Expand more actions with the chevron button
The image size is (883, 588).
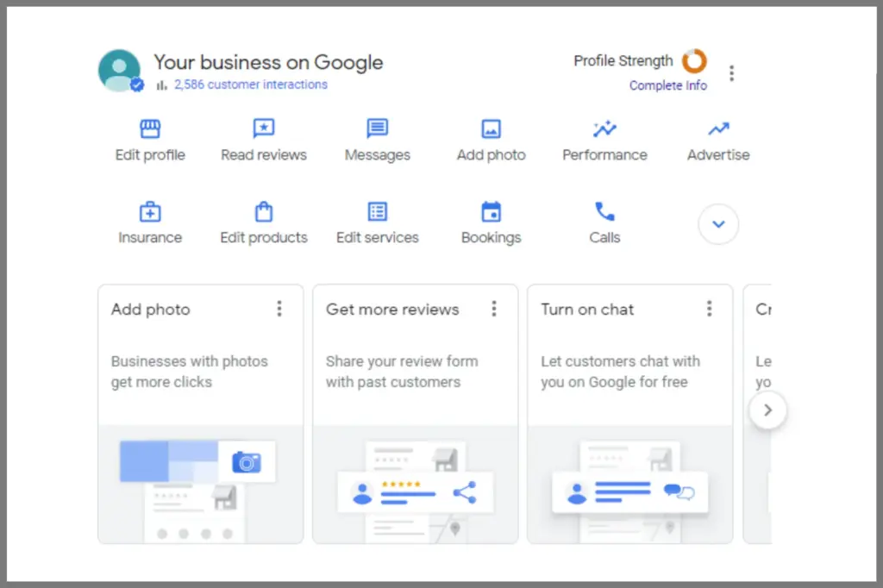[718, 223]
